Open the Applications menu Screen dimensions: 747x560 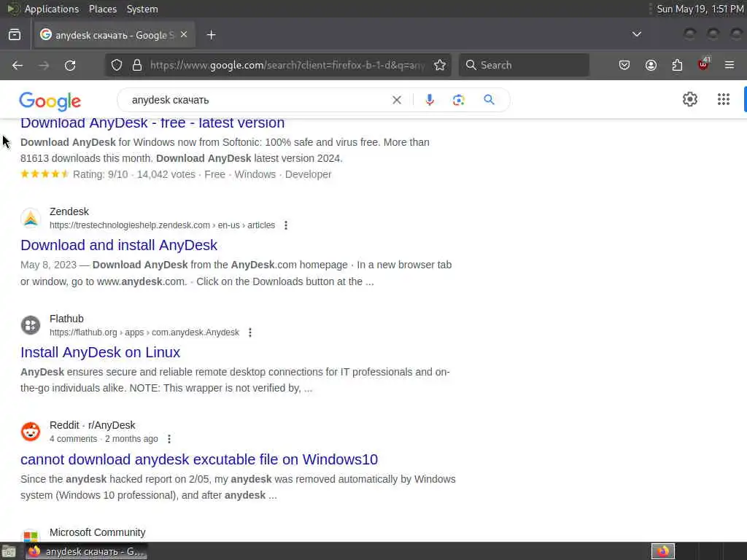pos(52,9)
